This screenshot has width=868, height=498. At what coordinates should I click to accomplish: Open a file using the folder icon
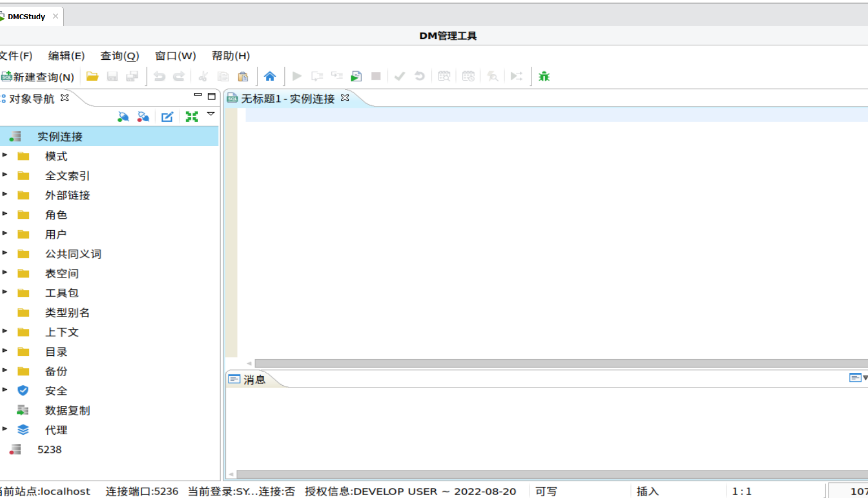[x=93, y=76]
